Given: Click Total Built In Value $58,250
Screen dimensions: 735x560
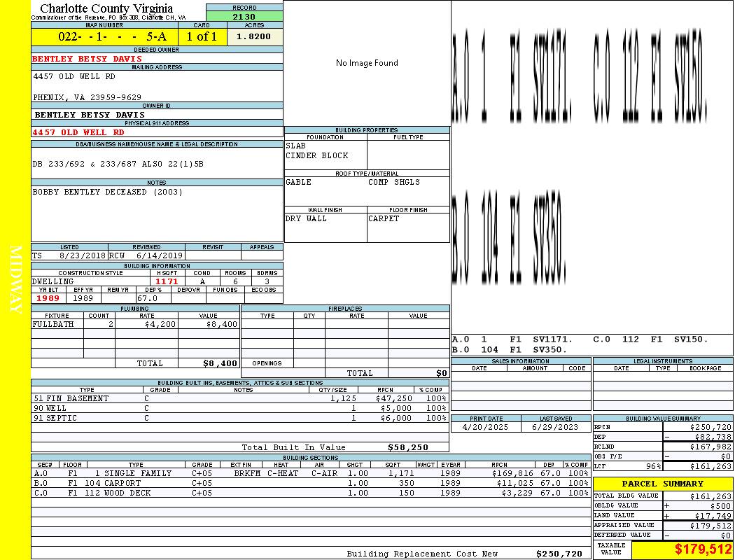Looking at the screenshot, I should pyautogui.click(x=408, y=447).
